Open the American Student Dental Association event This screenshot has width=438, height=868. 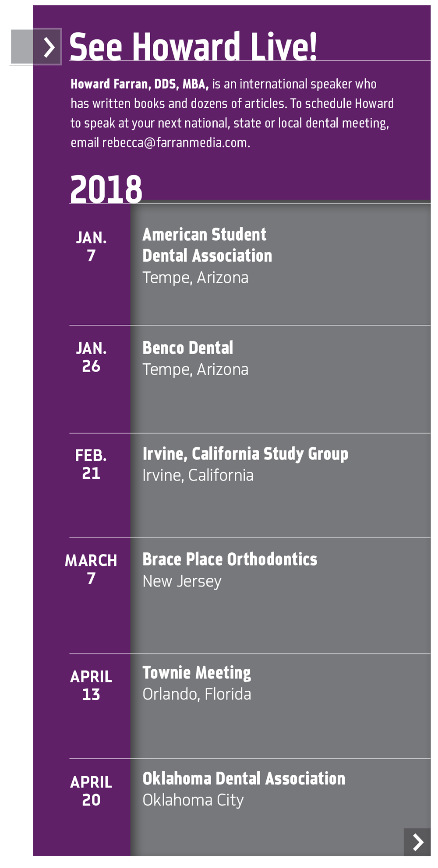pyautogui.click(x=207, y=245)
